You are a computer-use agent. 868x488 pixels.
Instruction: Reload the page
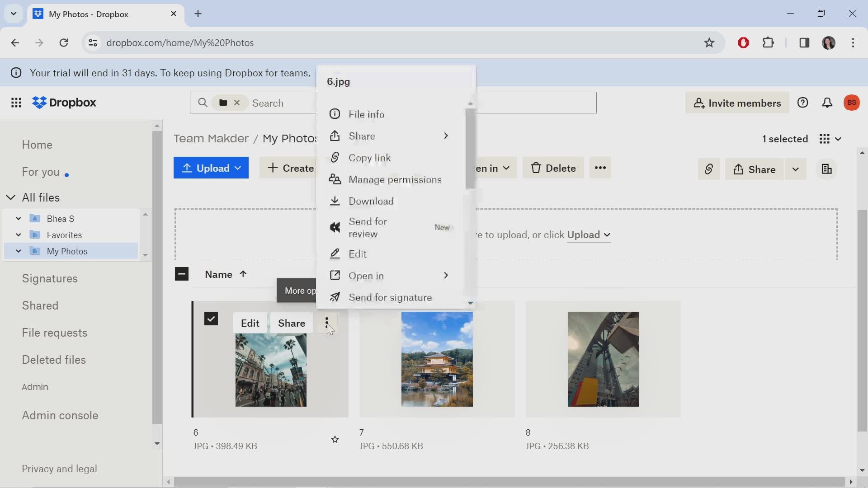pos(64,43)
